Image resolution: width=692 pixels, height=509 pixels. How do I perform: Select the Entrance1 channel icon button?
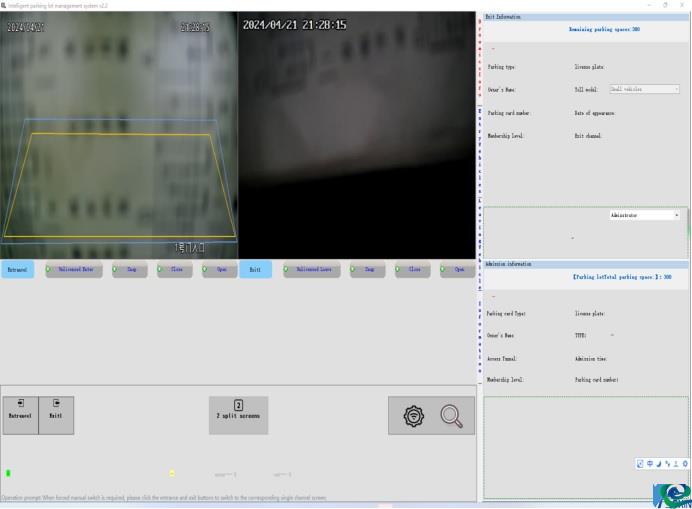tap(20, 415)
